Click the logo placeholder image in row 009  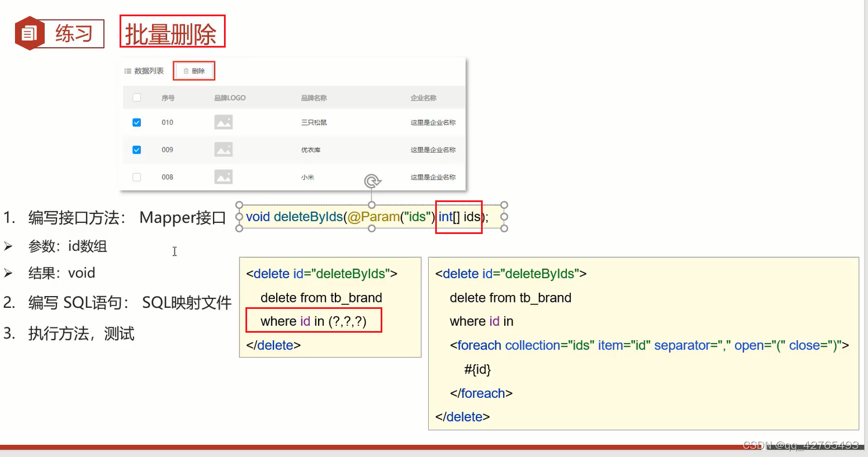(223, 150)
